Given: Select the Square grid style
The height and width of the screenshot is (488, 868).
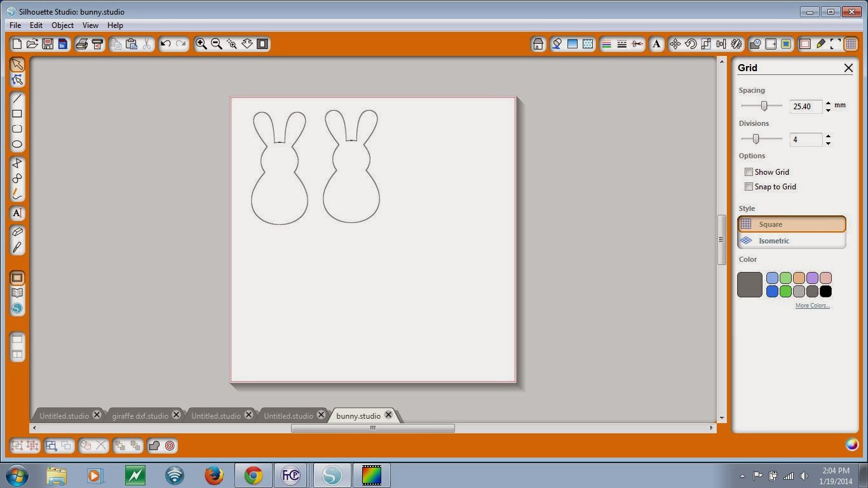Looking at the screenshot, I should click(792, 224).
